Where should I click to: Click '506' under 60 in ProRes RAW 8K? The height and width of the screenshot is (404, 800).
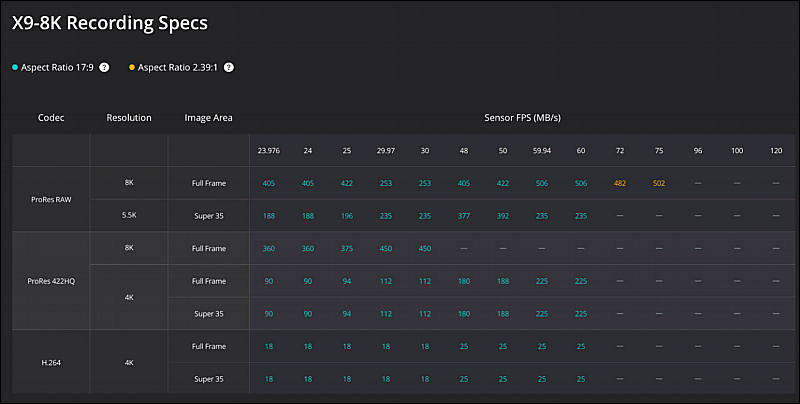click(581, 183)
